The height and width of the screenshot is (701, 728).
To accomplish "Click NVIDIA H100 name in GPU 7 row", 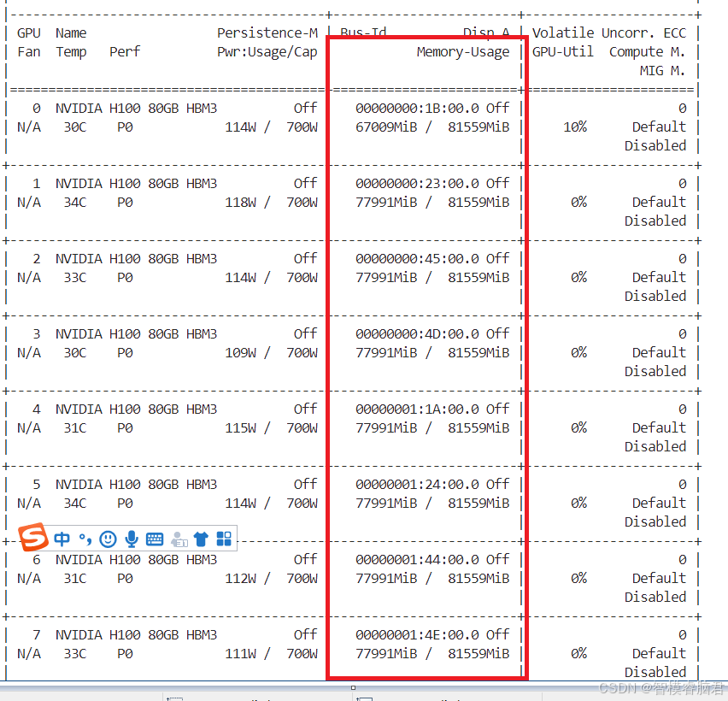I will (x=137, y=635).
